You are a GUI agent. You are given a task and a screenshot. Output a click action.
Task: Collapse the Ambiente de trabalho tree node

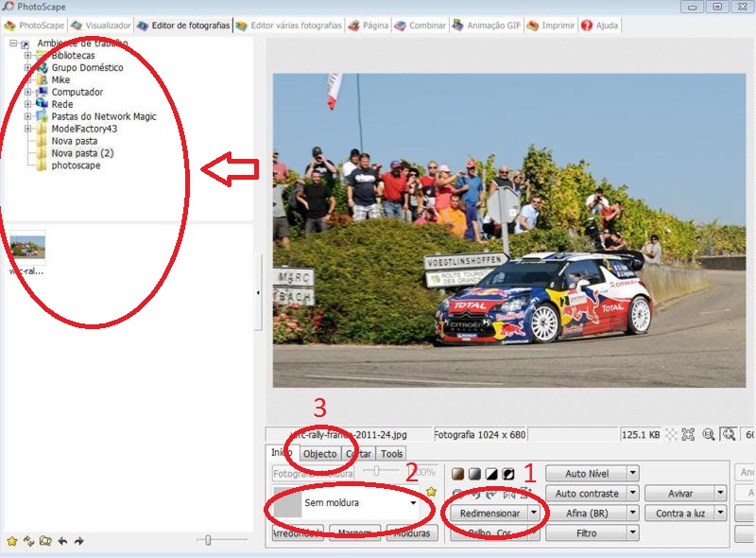[13, 44]
